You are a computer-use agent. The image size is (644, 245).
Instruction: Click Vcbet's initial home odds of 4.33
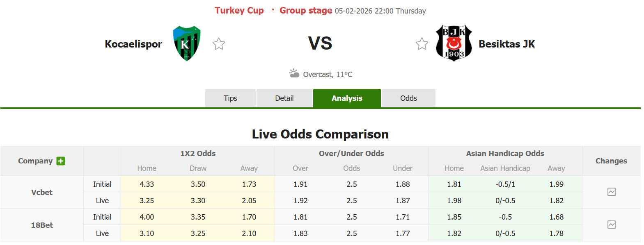[147, 184]
